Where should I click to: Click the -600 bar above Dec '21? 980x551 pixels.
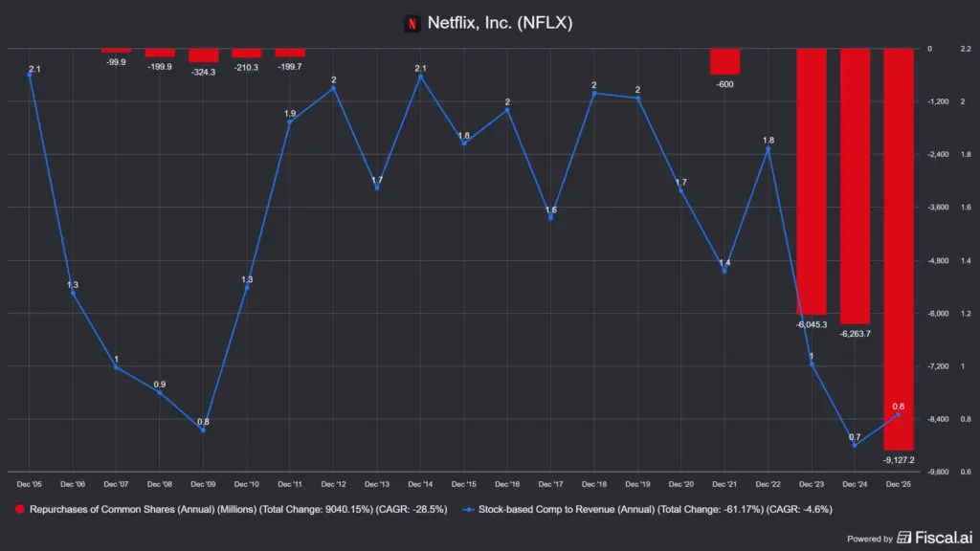pyautogui.click(x=724, y=62)
